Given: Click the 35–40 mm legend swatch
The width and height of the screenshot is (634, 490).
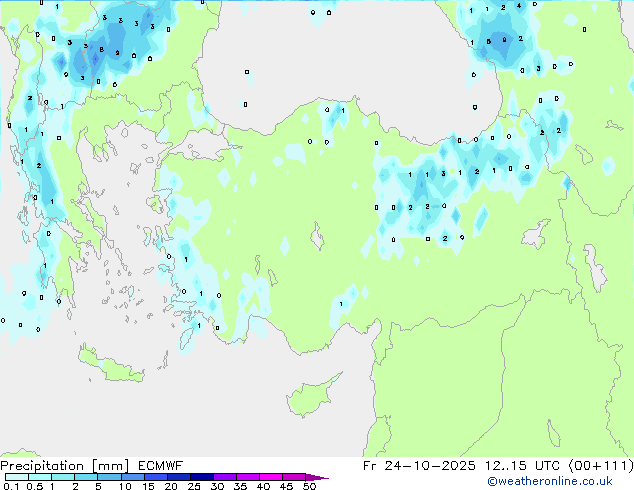Looking at the screenshot, I should tap(248, 477).
